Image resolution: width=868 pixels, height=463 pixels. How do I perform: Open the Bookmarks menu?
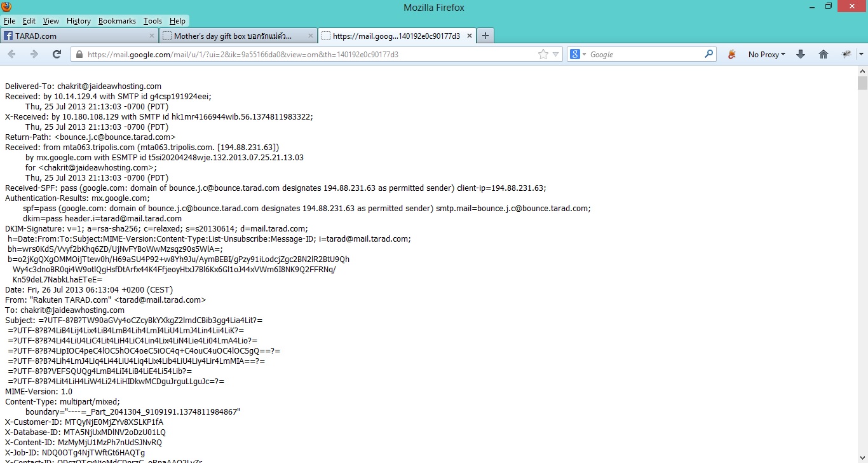[117, 21]
